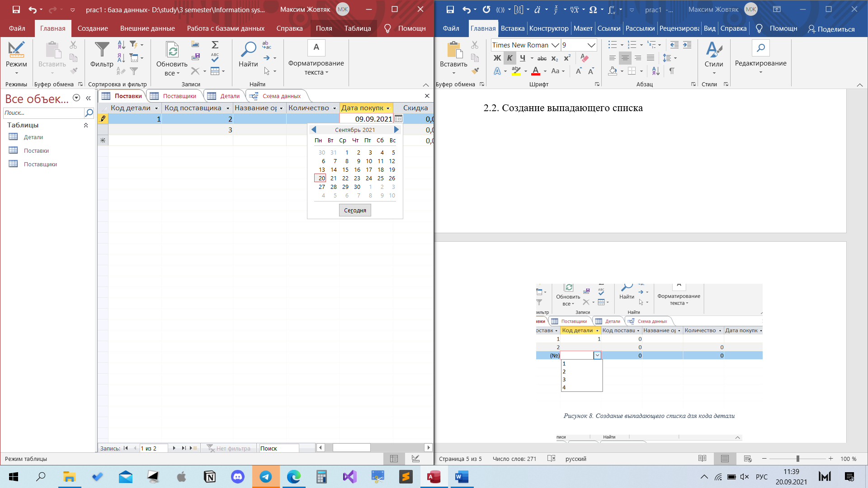This screenshot has height=488, width=868.
Task: Toggle Strikethrough in Word ribbon
Action: (x=542, y=58)
